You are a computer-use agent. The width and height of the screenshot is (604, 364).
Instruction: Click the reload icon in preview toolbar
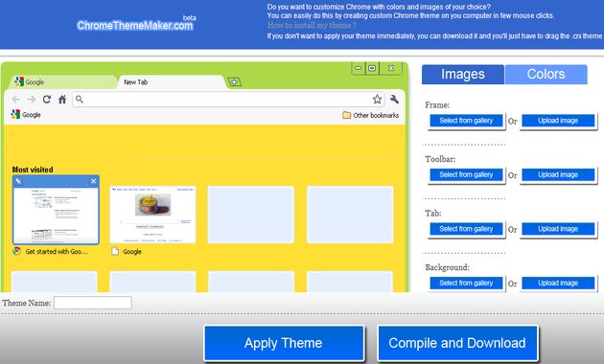click(47, 100)
